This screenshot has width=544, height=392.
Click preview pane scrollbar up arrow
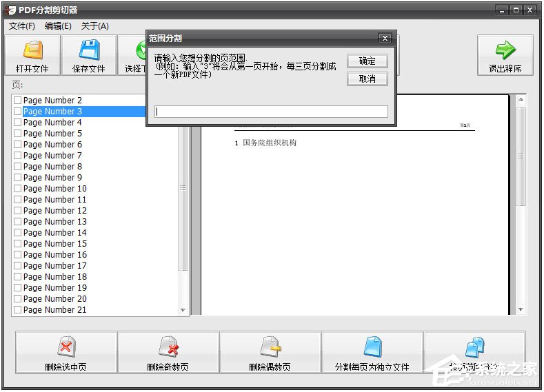click(x=521, y=99)
